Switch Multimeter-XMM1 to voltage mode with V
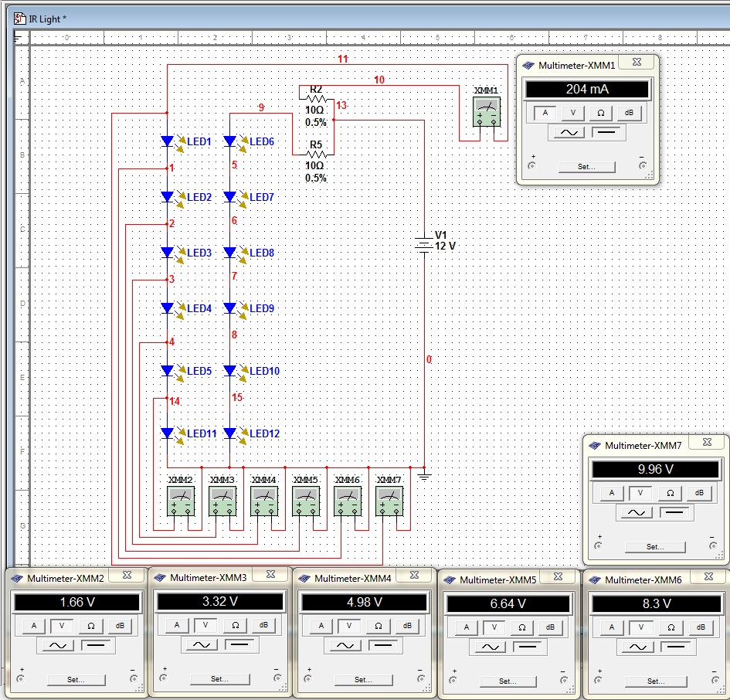Viewport: 730px width, 700px height. 573,113
